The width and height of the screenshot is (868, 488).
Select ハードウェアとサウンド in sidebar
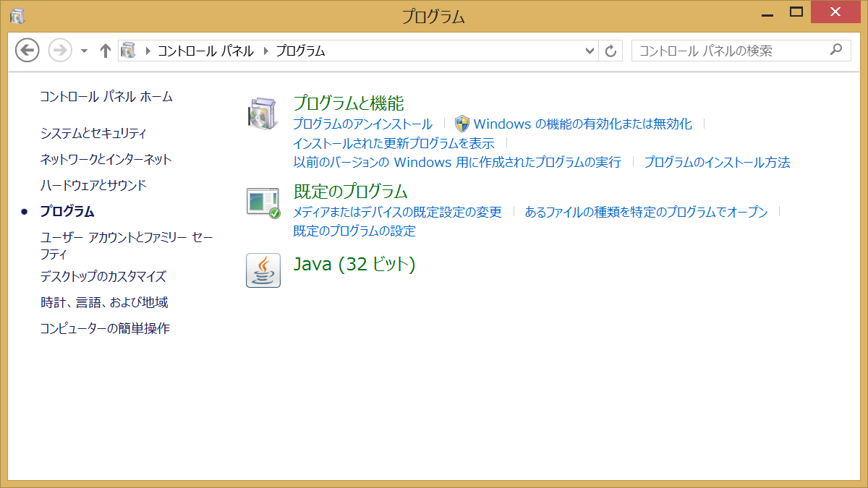point(93,185)
